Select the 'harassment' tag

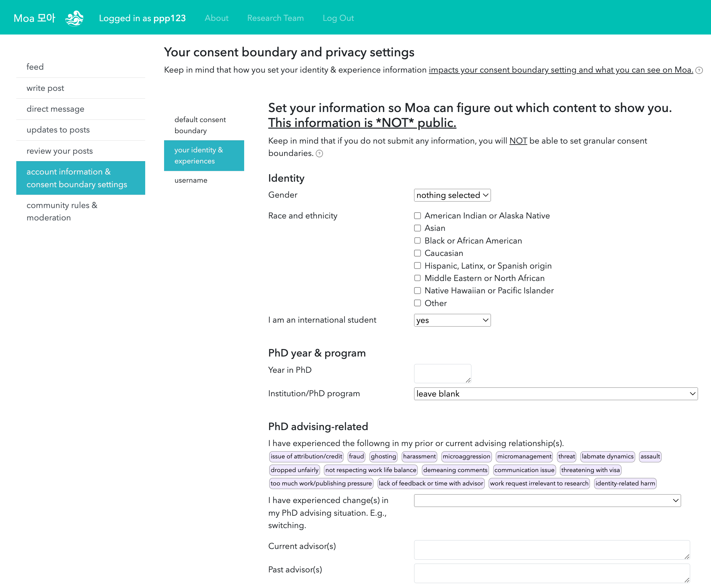click(x=419, y=457)
